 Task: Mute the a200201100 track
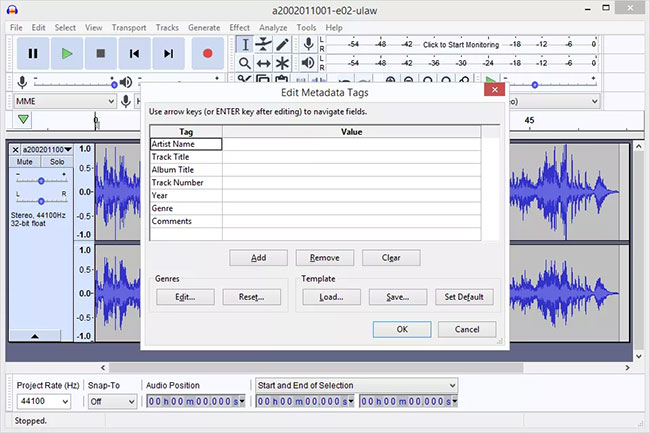(x=24, y=162)
